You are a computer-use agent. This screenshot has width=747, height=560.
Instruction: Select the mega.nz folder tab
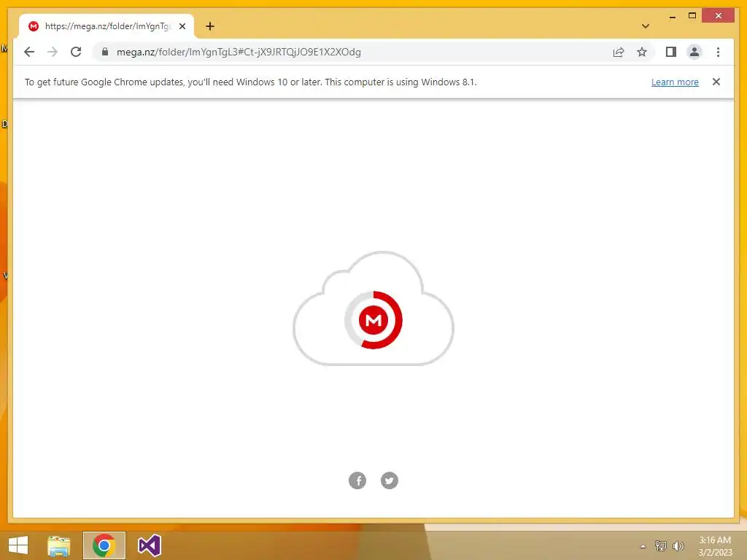click(x=107, y=26)
